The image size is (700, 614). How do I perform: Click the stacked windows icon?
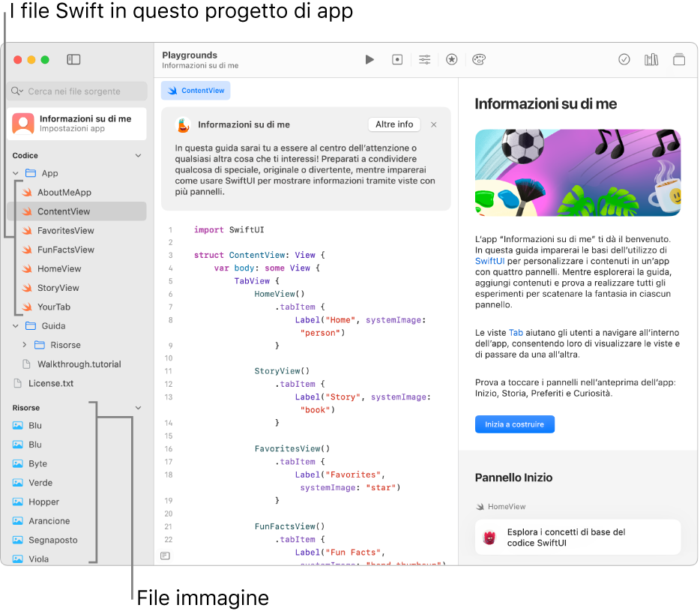coord(679,59)
